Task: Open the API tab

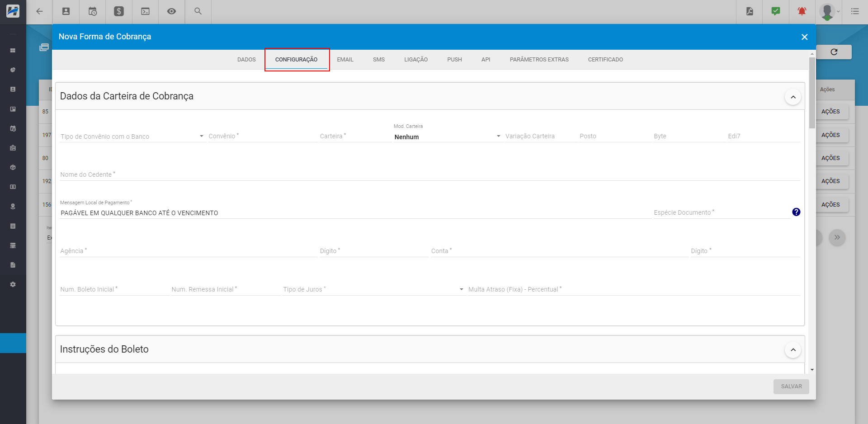Action: pos(486,60)
